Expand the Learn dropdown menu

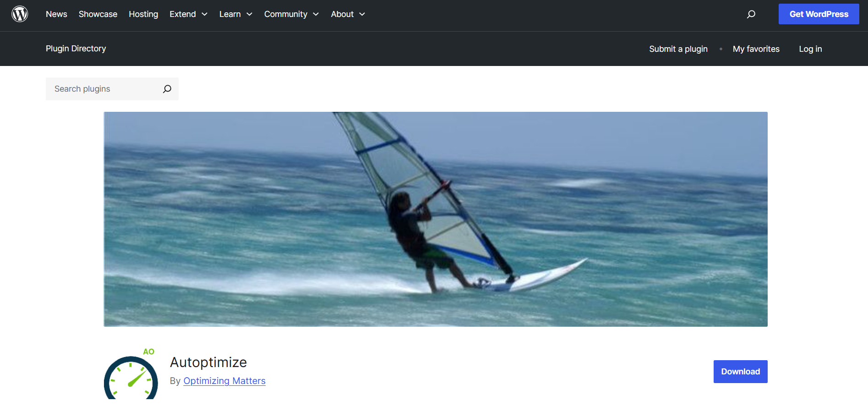235,14
